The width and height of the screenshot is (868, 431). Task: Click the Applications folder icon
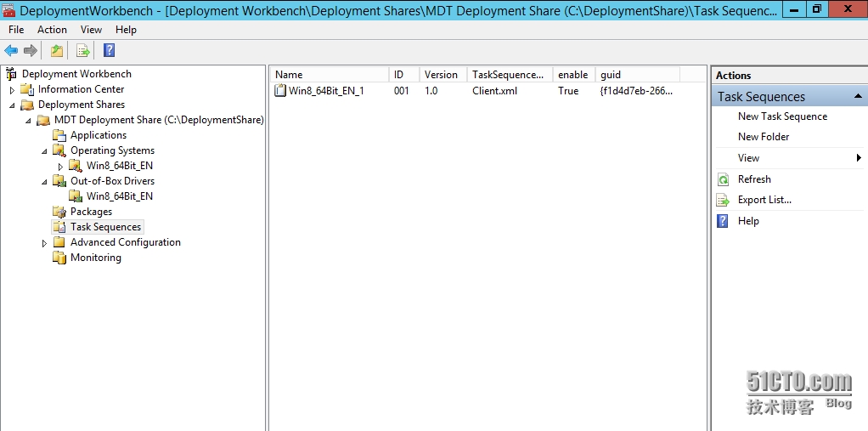pyautogui.click(x=59, y=135)
